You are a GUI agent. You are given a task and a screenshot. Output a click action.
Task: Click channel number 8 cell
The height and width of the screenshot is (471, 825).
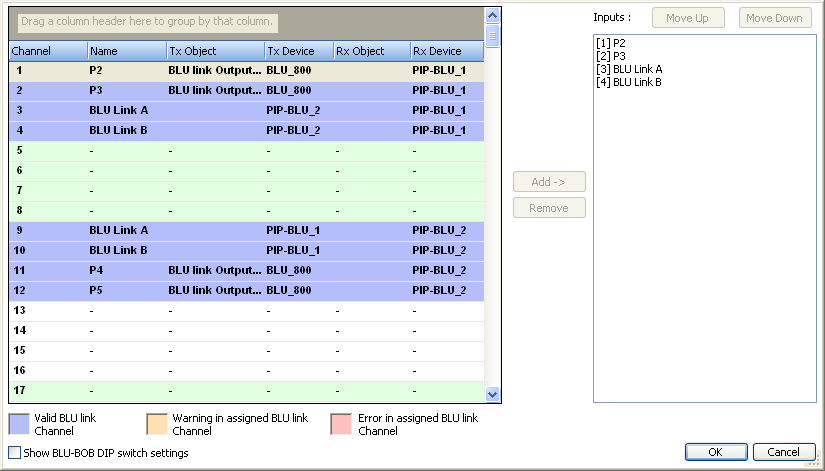tap(48, 211)
